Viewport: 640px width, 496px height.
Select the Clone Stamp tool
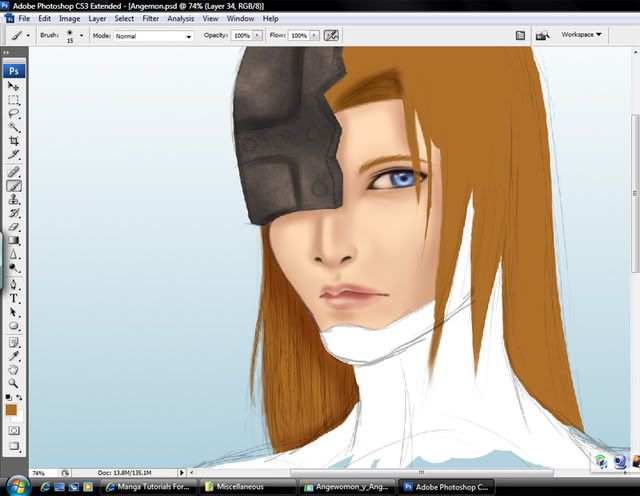(13, 200)
